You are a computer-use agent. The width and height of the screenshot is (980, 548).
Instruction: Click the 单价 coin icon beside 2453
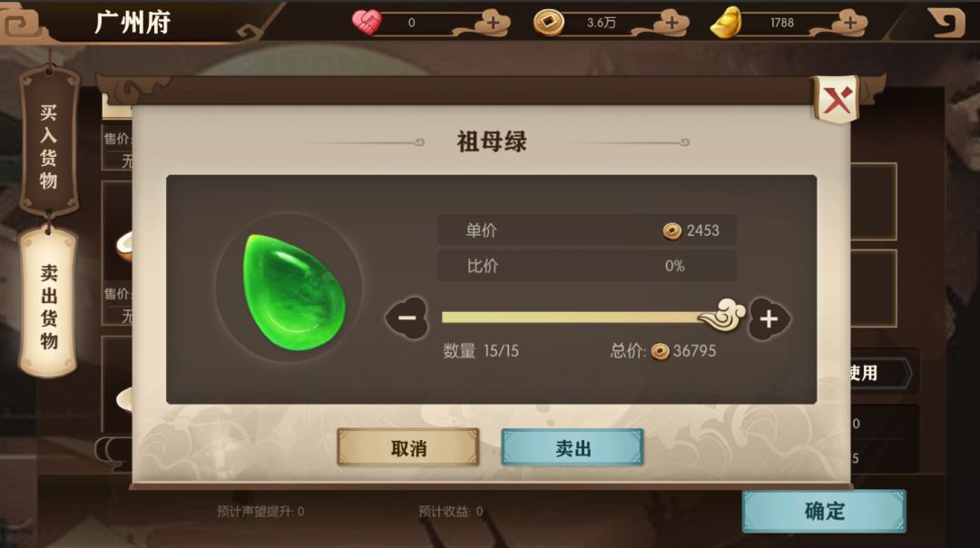671,231
